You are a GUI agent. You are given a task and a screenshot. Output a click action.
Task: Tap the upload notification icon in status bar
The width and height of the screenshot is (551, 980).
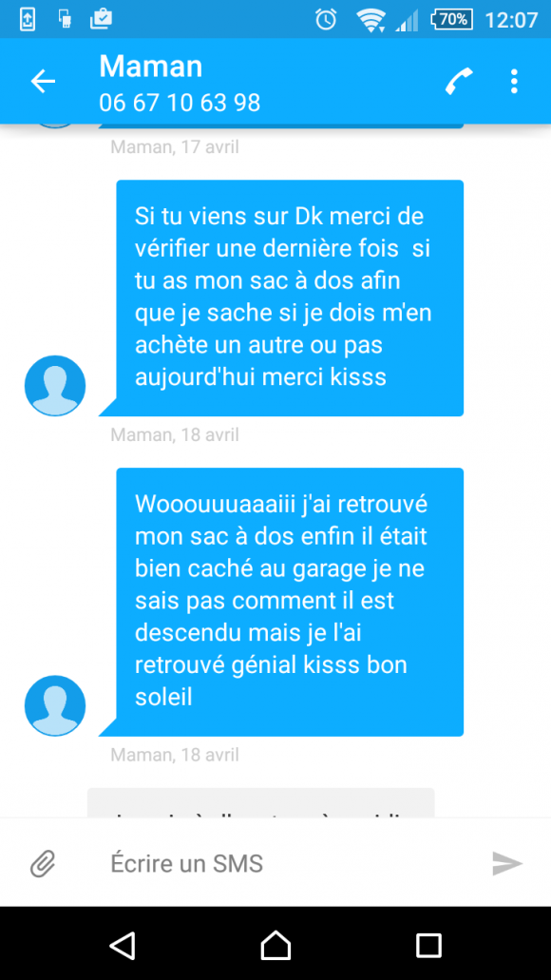28,20
